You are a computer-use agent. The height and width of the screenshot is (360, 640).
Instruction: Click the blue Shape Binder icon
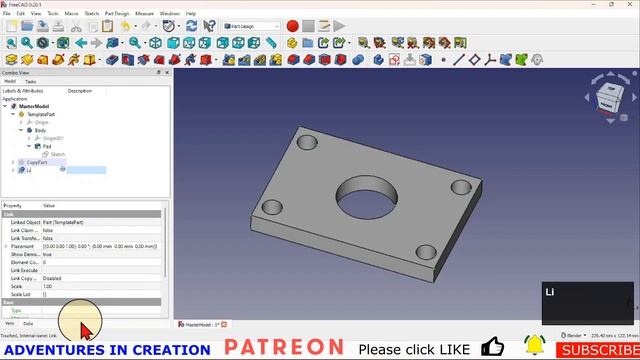pyautogui.click(x=506, y=60)
